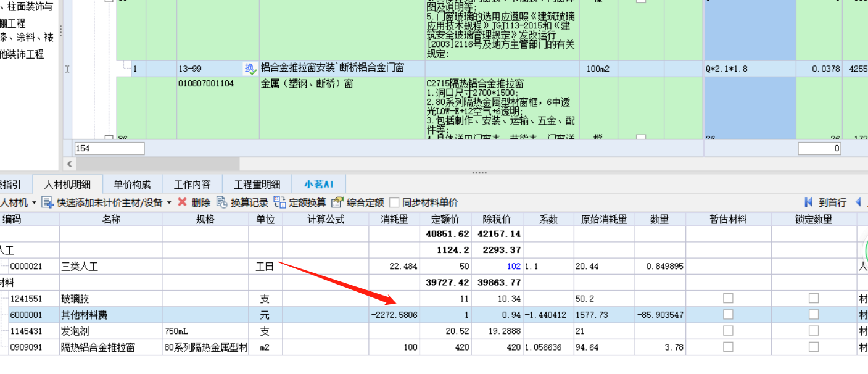Check 暂估材料 for 其他材料费 row
The height and width of the screenshot is (374, 868).
728,315
